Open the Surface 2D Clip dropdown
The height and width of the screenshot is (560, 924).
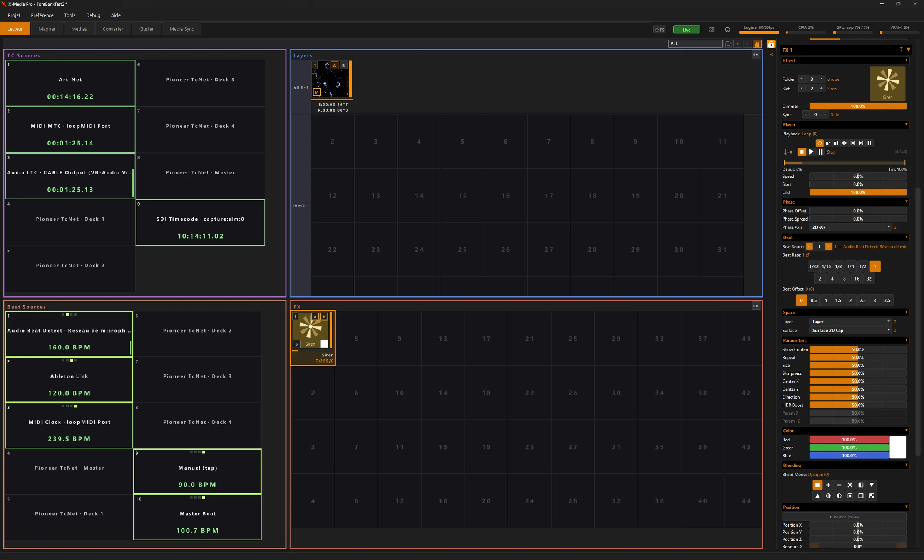(x=850, y=330)
